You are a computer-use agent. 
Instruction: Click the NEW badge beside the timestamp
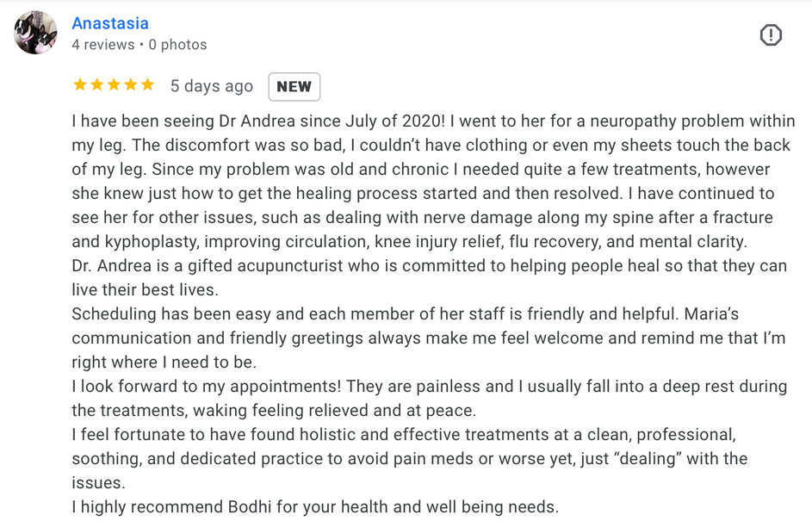[294, 86]
